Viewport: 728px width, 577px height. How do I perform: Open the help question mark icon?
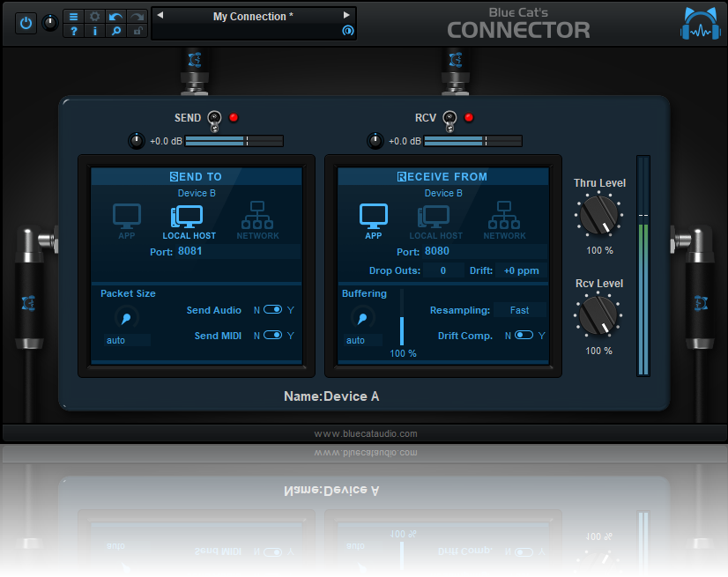click(73, 31)
